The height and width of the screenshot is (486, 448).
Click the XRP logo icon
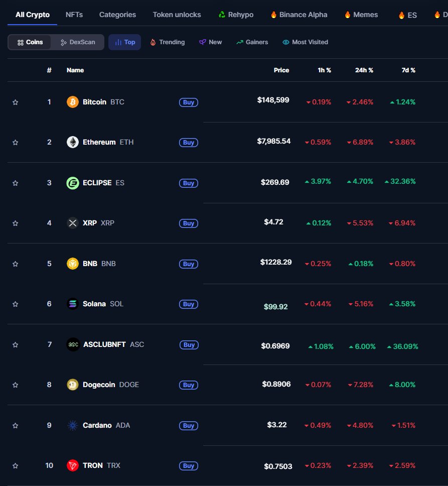(x=72, y=223)
